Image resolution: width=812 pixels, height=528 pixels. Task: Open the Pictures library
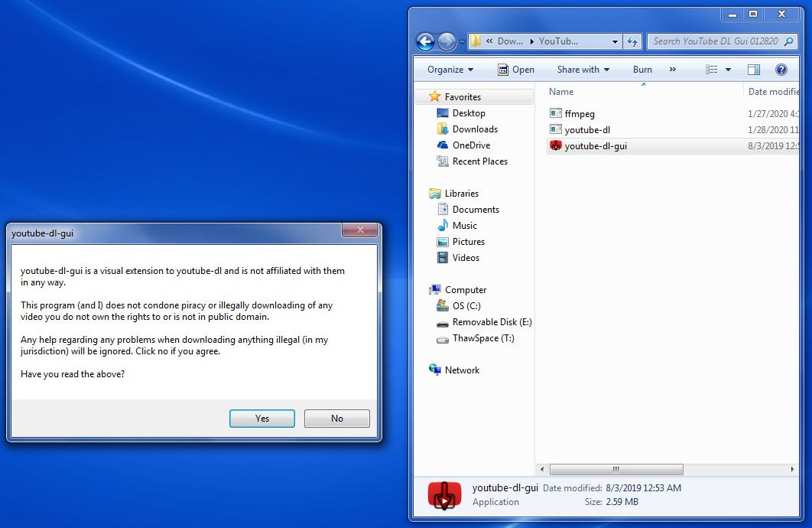pos(469,242)
